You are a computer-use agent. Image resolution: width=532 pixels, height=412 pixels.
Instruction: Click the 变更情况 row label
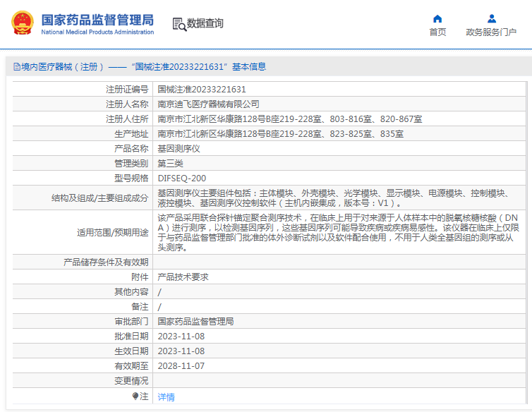click(x=131, y=381)
